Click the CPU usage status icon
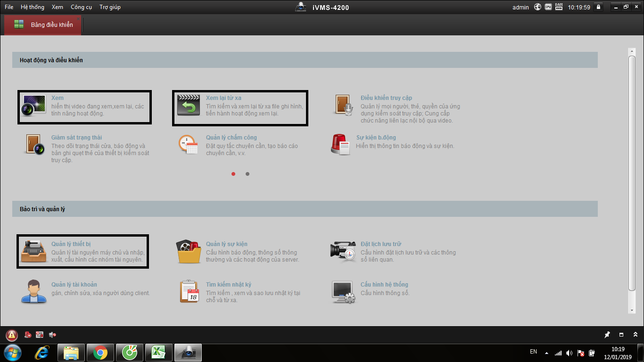This screenshot has height=362, width=644. click(x=548, y=7)
